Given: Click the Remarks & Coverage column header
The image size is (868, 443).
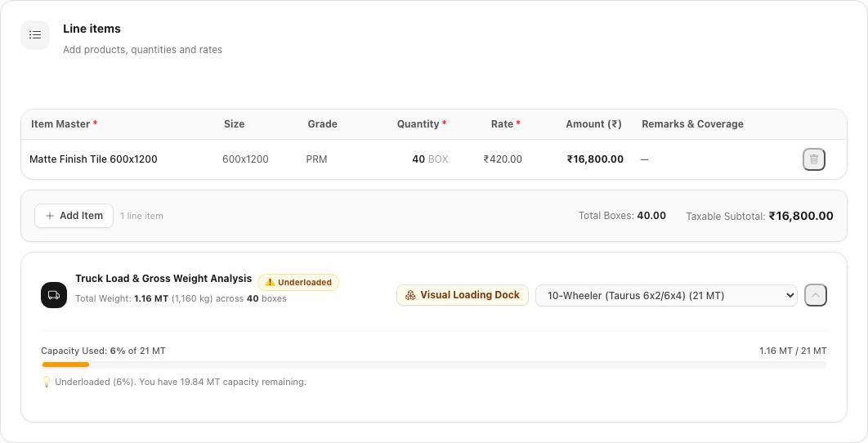Looking at the screenshot, I should (692, 124).
